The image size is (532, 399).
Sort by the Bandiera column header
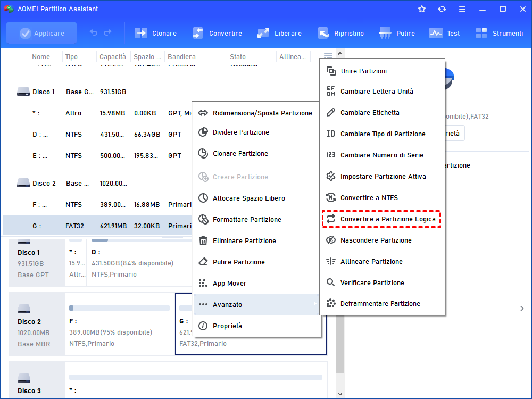click(181, 57)
